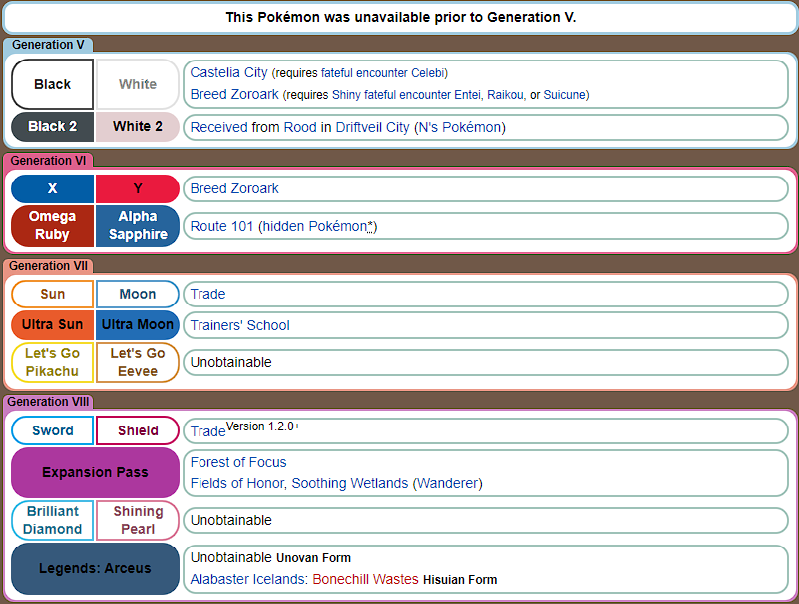The width and height of the screenshot is (799, 604).
Task: Open the Ultra Sun version link
Action: pyautogui.click(x=52, y=325)
